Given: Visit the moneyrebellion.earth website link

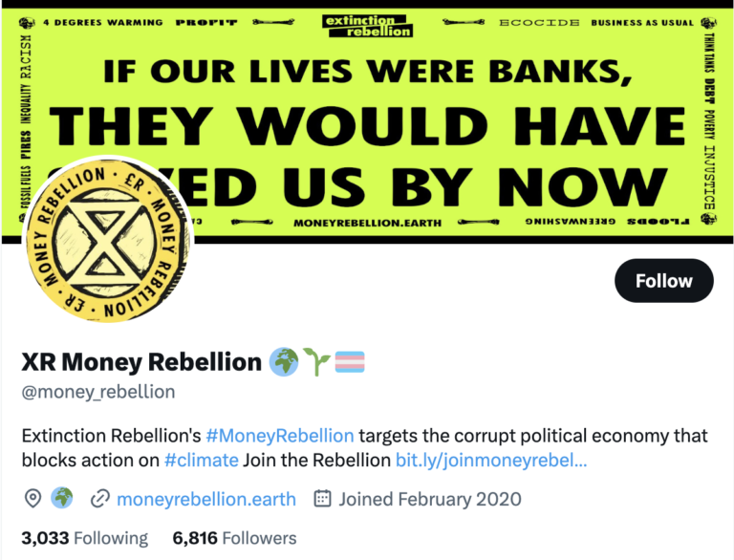Looking at the screenshot, I should [205, 499].
